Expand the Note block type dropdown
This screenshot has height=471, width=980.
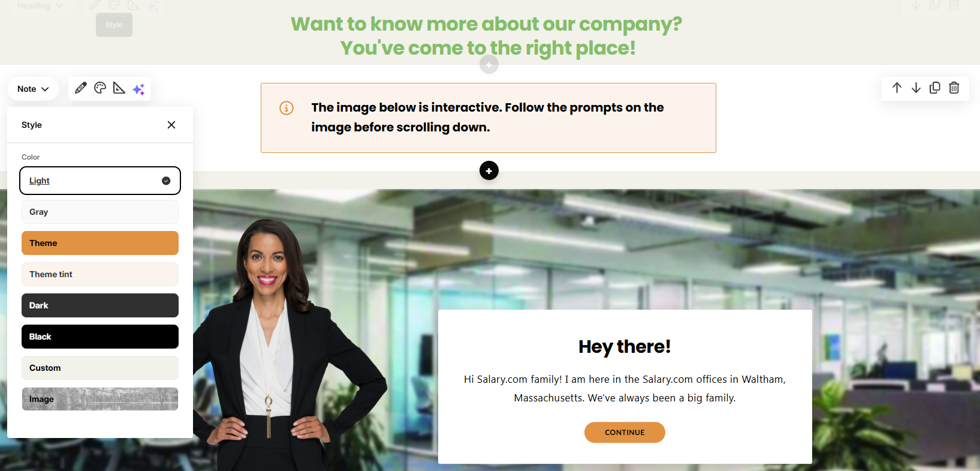tap(33, 89)
